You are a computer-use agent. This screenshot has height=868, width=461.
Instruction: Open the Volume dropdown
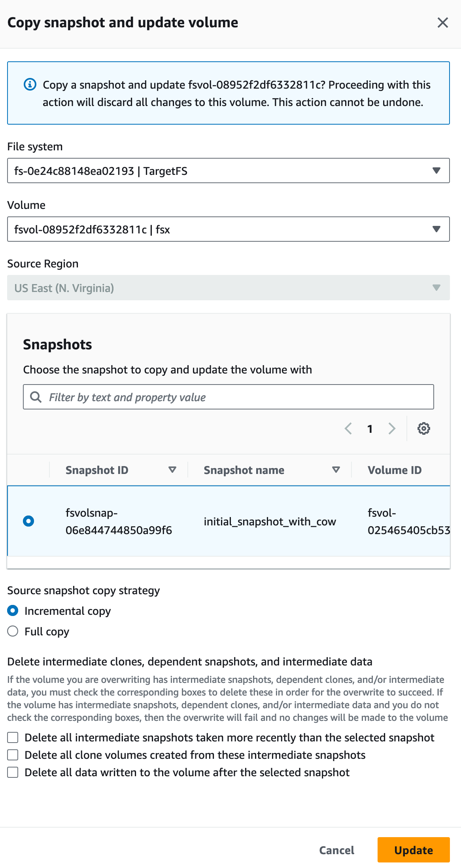(229, 229)
